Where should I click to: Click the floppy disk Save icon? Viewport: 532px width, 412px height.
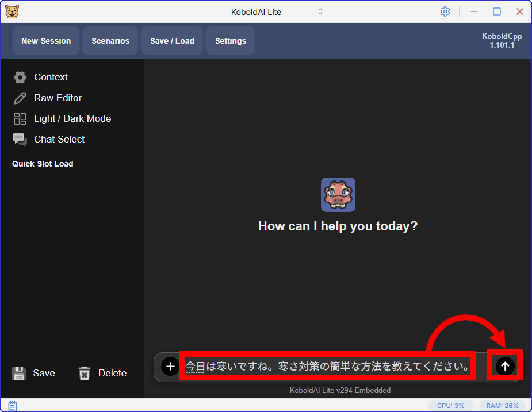click(x=20, y=374)
